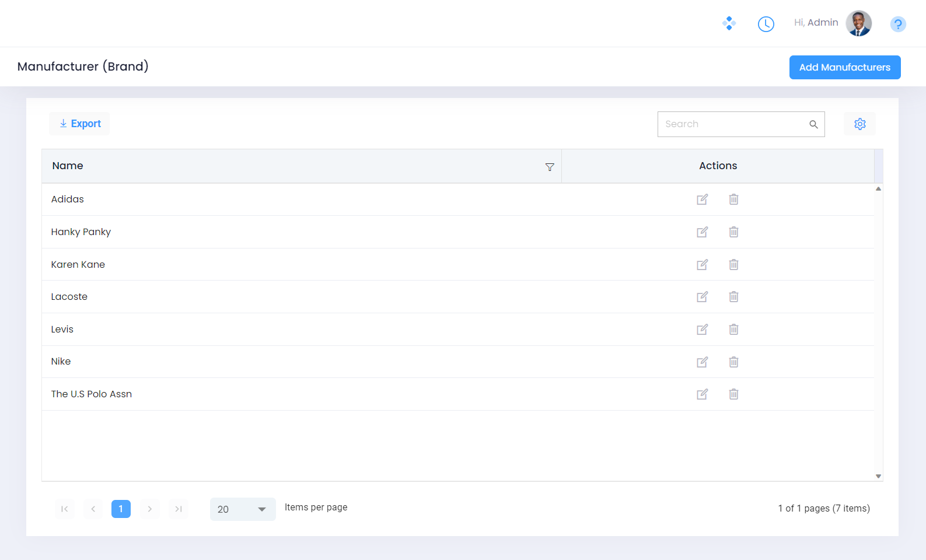Edit the Adidas manufacturer
This screenshot has width=926, height=560.
tap(702, 199)
